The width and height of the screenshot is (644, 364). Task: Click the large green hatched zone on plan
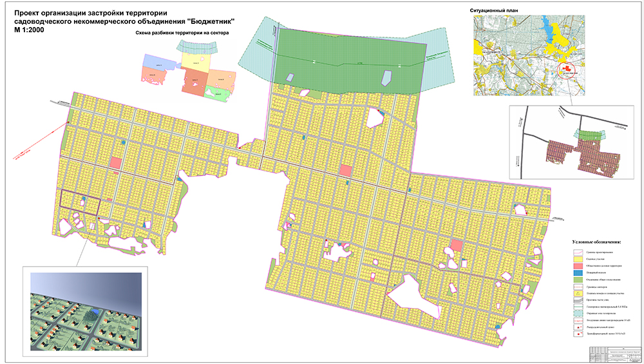(348, 61)
